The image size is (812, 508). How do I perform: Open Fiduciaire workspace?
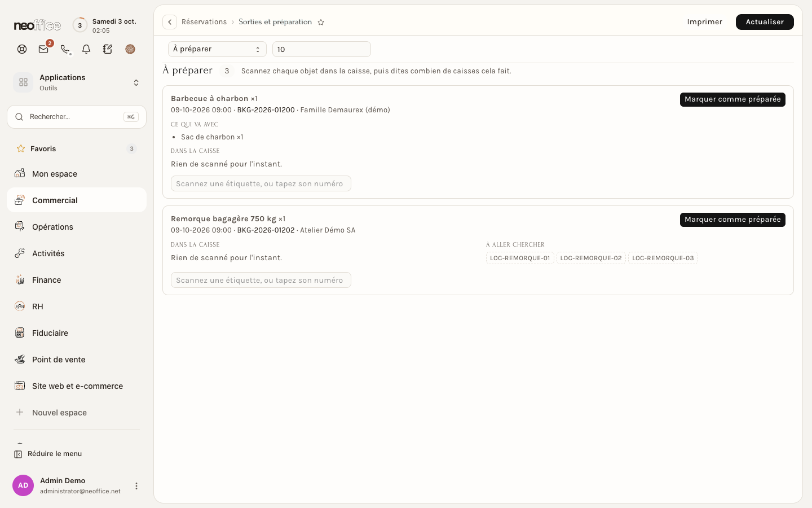(77, 333)
